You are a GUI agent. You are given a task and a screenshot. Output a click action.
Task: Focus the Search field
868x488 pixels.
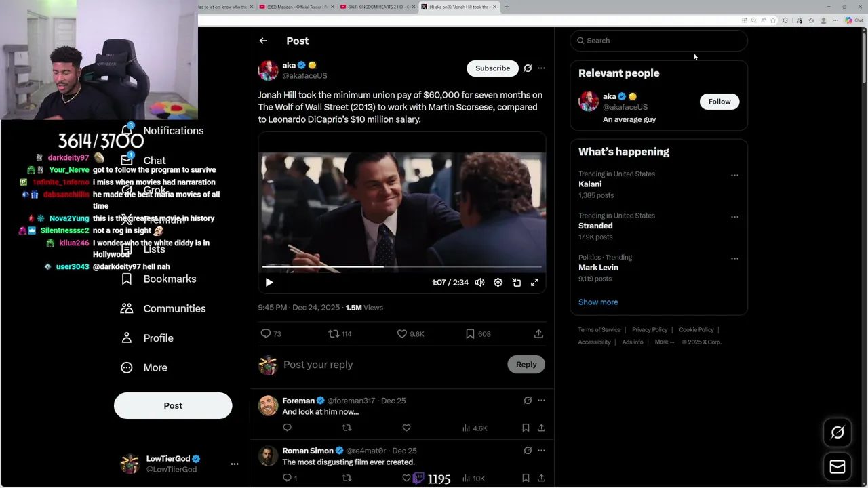(x=658, y=41)
